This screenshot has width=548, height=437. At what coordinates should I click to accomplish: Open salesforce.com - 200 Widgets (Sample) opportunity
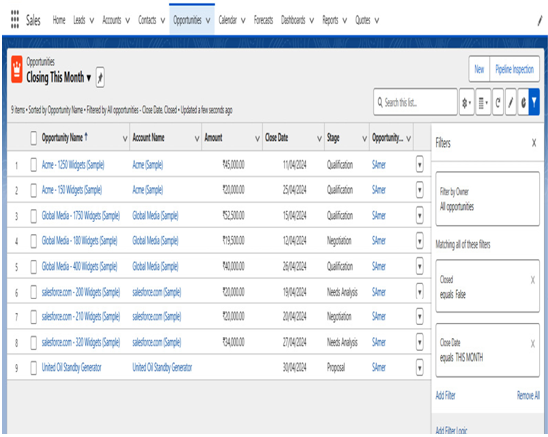(x=81, y=292)
